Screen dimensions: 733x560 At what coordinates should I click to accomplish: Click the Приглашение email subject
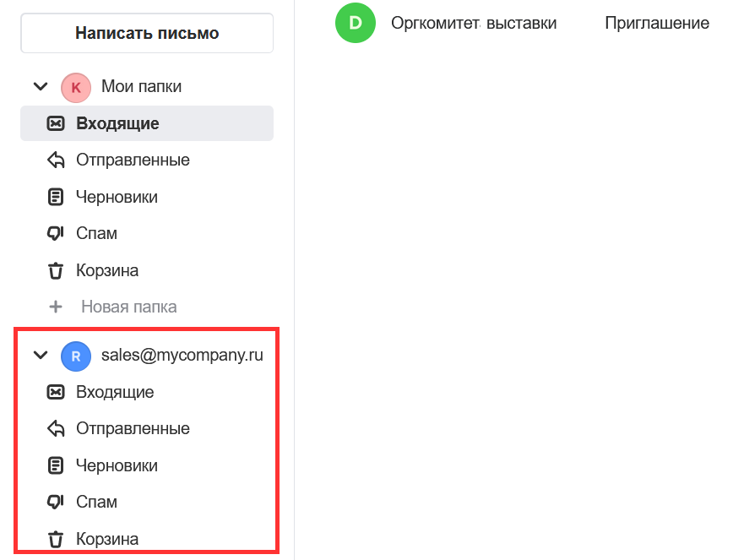tap(657, 23)
